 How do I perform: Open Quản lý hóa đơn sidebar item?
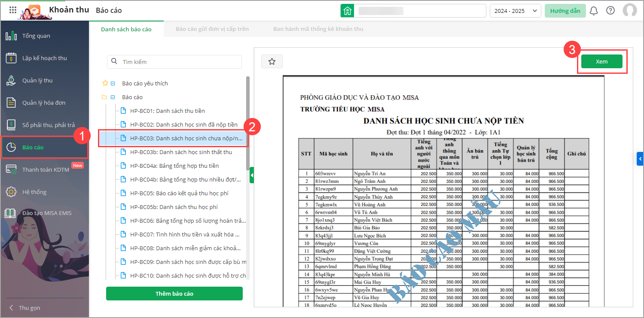[43, 103]
